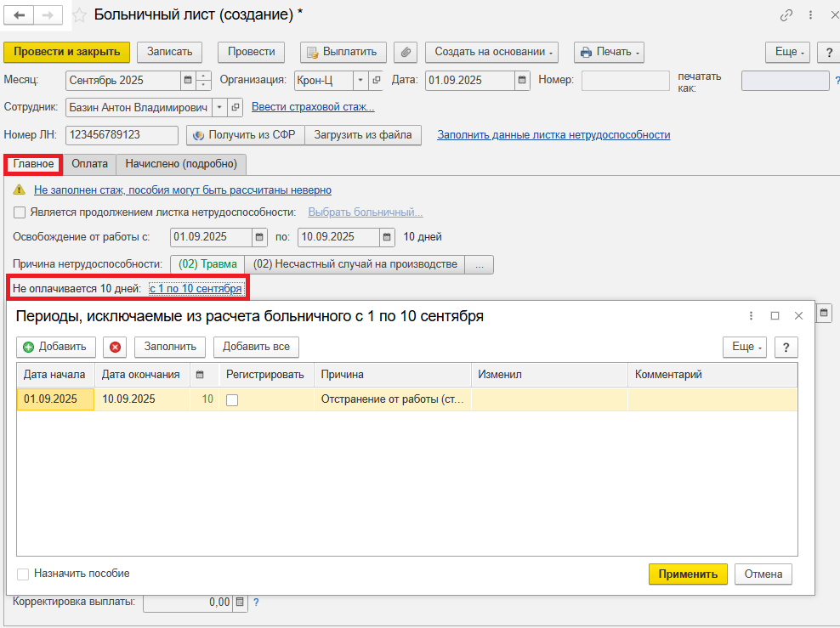
Task: Navigate back with the left arrow
Action: tap(20, 15)
